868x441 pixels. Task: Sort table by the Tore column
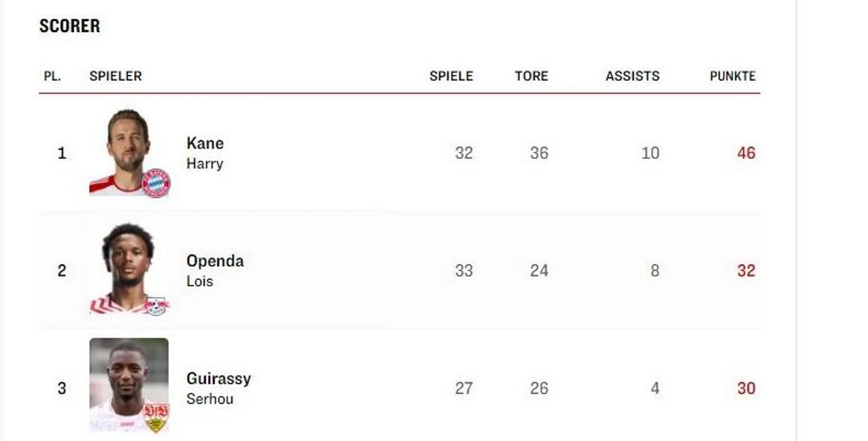pos(531,76)
